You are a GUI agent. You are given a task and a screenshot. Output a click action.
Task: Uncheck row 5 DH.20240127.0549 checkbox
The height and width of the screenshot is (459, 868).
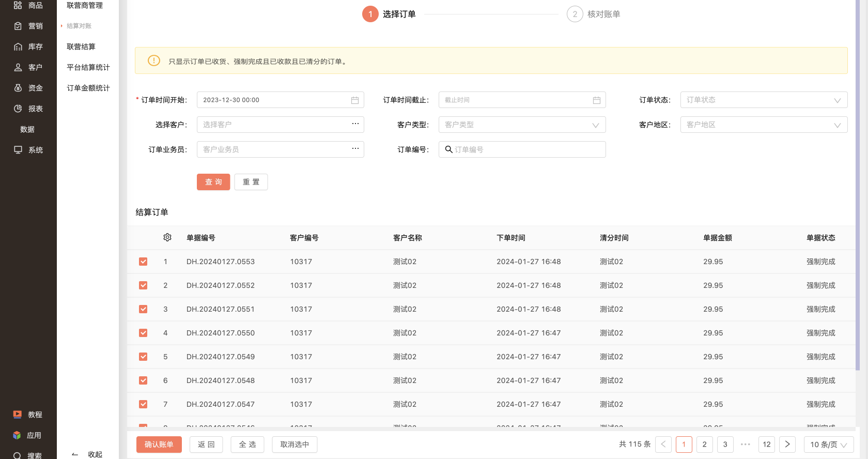click(x=143, y=357)
